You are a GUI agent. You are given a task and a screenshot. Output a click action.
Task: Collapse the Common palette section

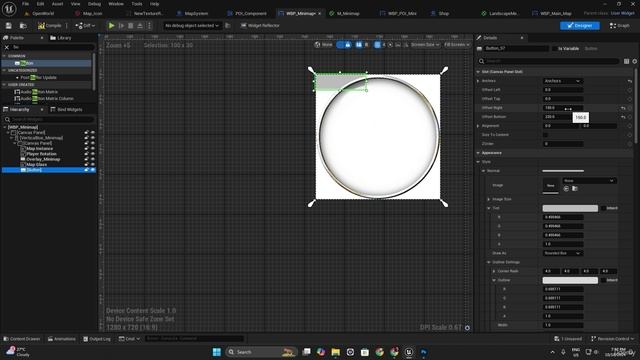pyautogui.click(x=4, y=56)
